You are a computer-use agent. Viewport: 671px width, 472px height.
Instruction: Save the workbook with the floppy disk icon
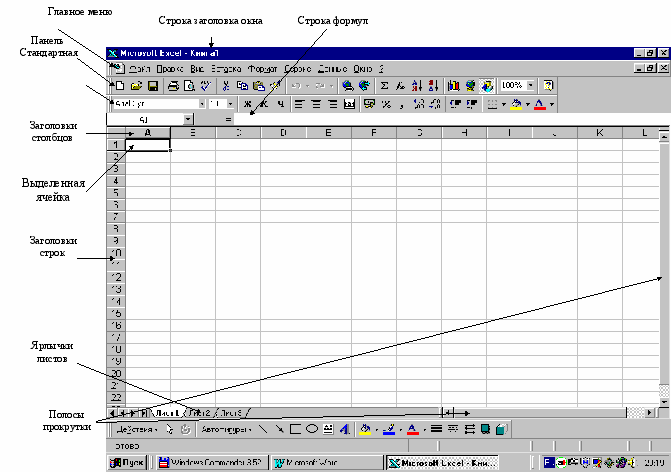pyautogui.click(x=153, y=86)
